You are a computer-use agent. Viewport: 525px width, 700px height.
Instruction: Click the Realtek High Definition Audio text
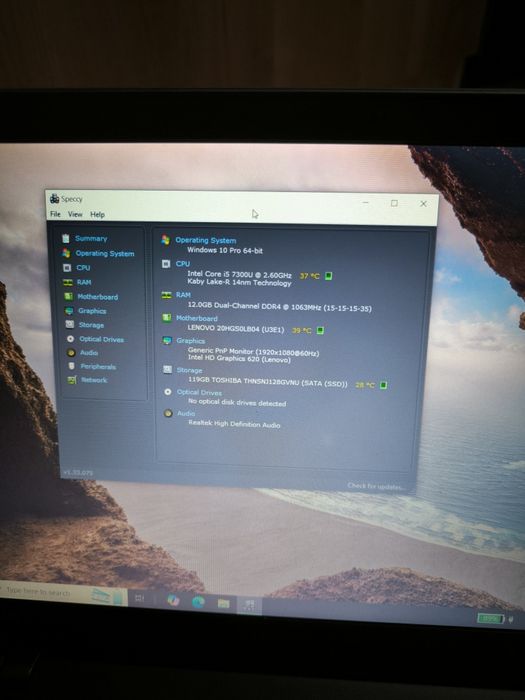pos(234,424)
